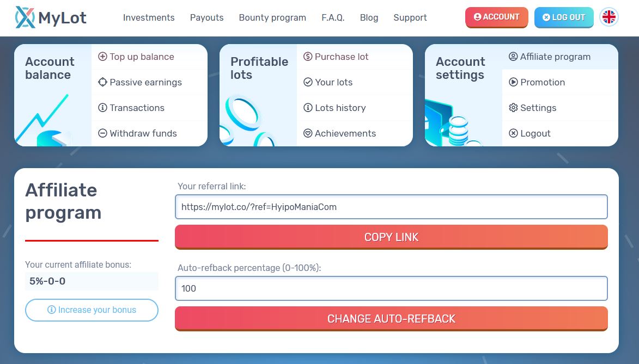
Task: Click the dollar icon beside Purchase lot
Action: [x=308, y=57]
